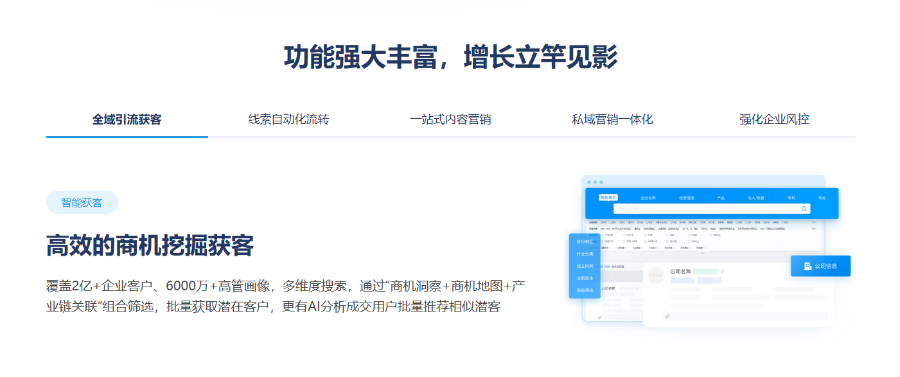Click the round LOGO placeholder in the company card
This screenshot has width=900, height=377.
(x=656, y=275)
